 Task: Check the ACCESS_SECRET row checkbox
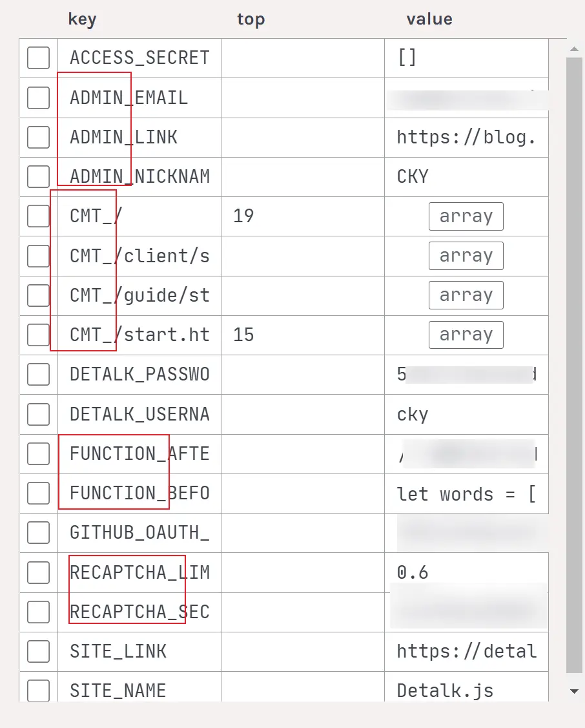(38, 58)
